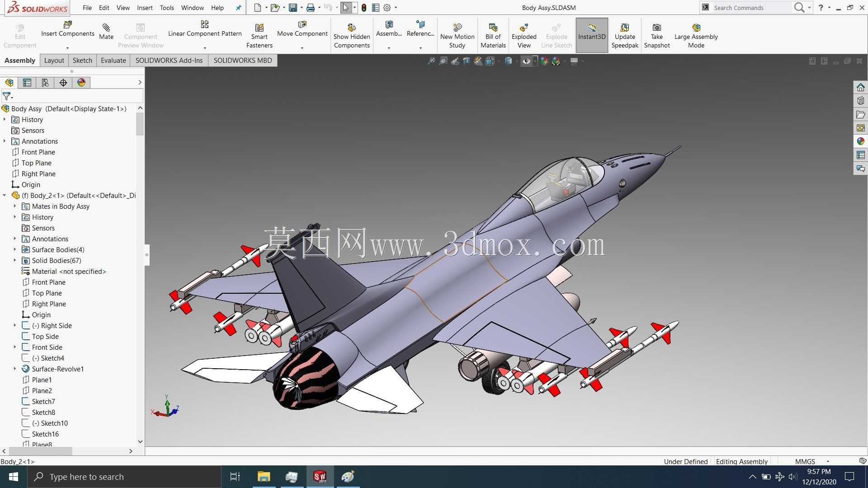This screenshot has height=488, width=868.
Task: Open Edit Appearance icon
Action: pos(544,61)
